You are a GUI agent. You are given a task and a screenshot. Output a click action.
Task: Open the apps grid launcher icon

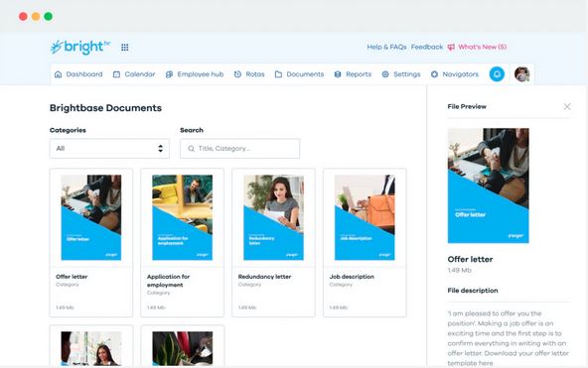pyautogui.click(x=125, y=48)
